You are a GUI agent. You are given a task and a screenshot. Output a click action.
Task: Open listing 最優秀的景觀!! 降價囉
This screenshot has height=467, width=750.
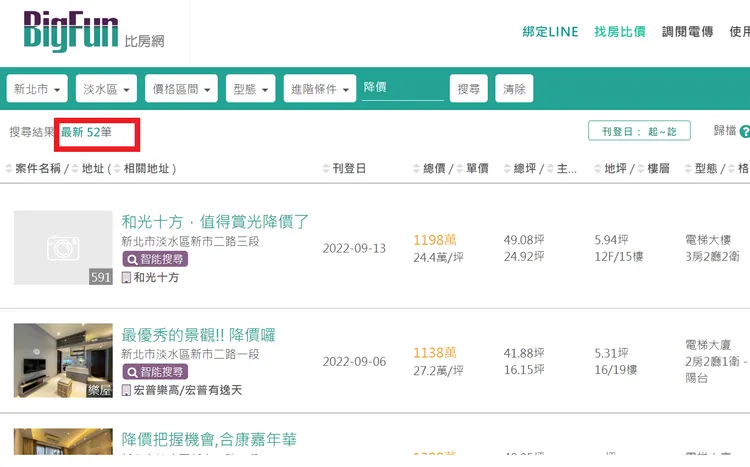pyautogui.click(x=199, y=335)
